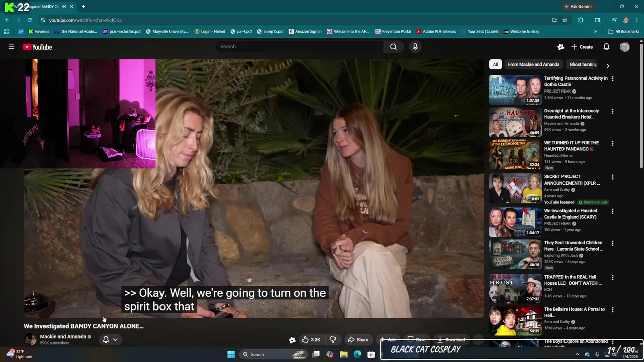Click the sparkle icon beside Create
644x362 pixels.
pyautogui.click(x=561, y=47)
